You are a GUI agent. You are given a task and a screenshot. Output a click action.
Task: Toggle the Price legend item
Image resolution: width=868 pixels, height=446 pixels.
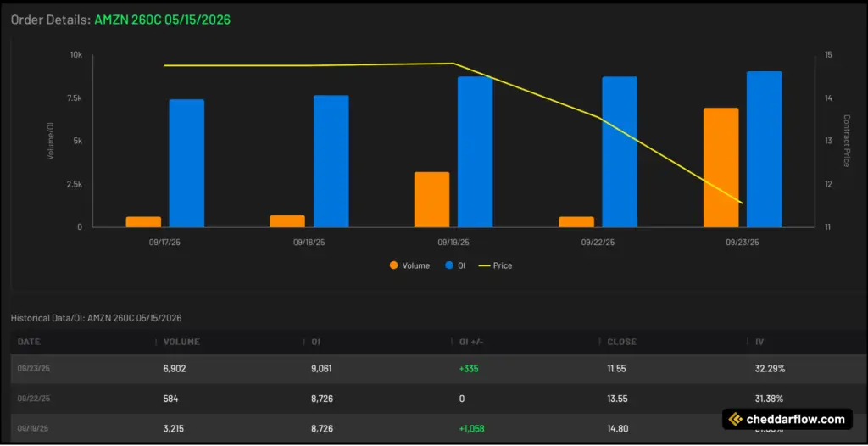pyautogui.click(x=495, y=265)
